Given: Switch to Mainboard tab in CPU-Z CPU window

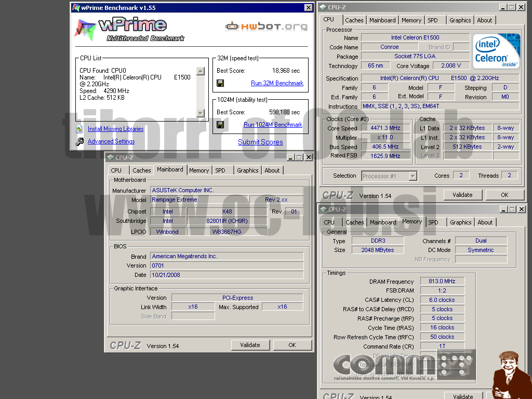Looking at the screenshot, I should [382, 20].
